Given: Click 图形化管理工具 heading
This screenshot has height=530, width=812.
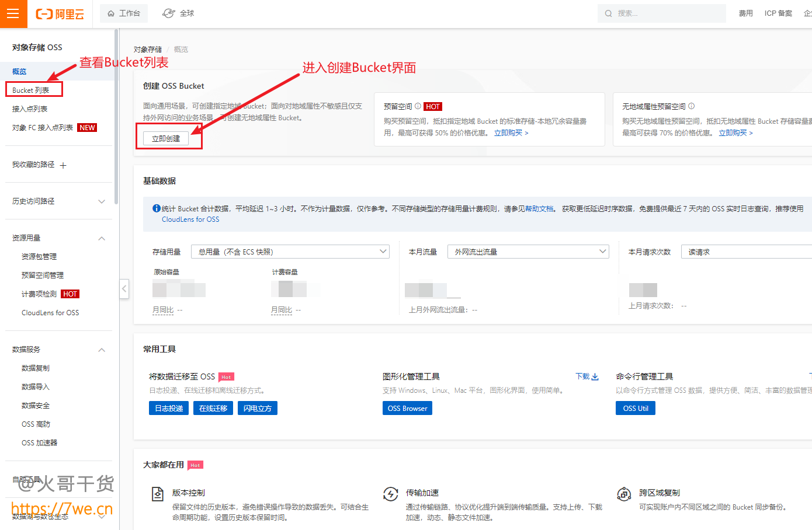Looking at the screenshot, I should click(x=411, y=376).
